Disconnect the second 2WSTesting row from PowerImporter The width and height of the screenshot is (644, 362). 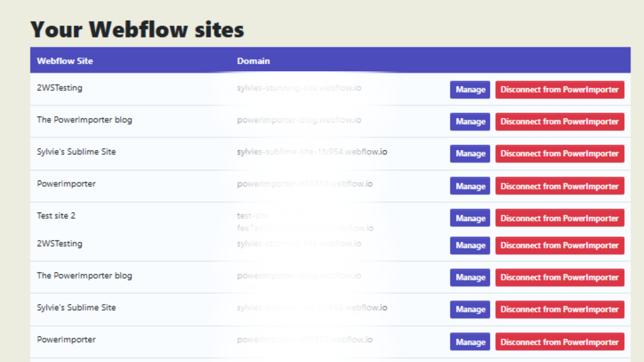[560, 245]
